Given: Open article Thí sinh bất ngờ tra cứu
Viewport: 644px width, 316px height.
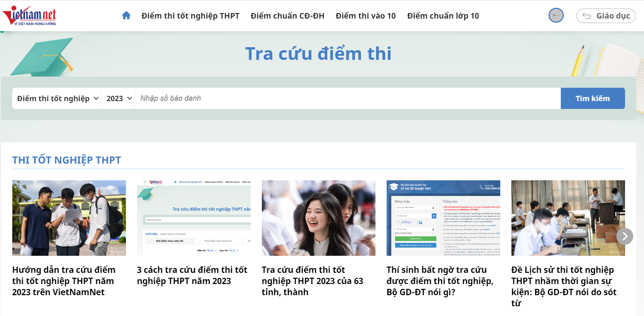Looking at the screenshot, I should tap(440, 281).
